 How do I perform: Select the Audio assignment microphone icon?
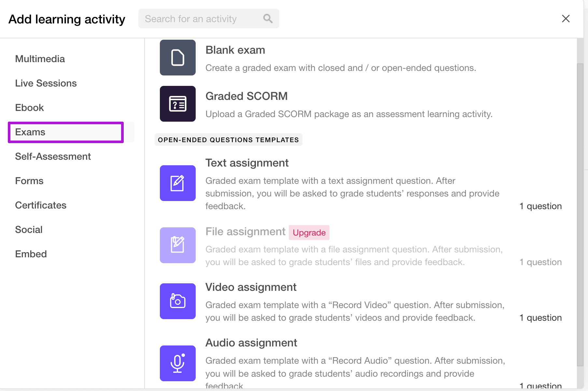coord(177,363)
